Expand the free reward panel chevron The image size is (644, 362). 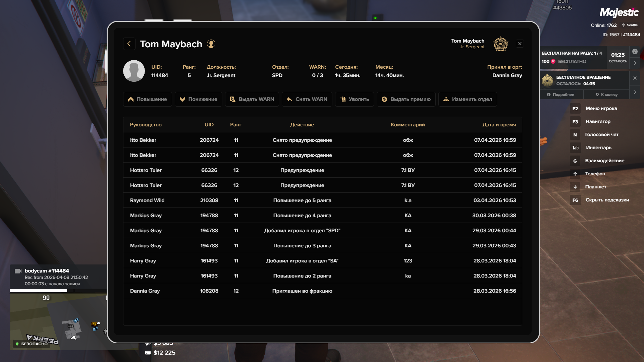635,63
